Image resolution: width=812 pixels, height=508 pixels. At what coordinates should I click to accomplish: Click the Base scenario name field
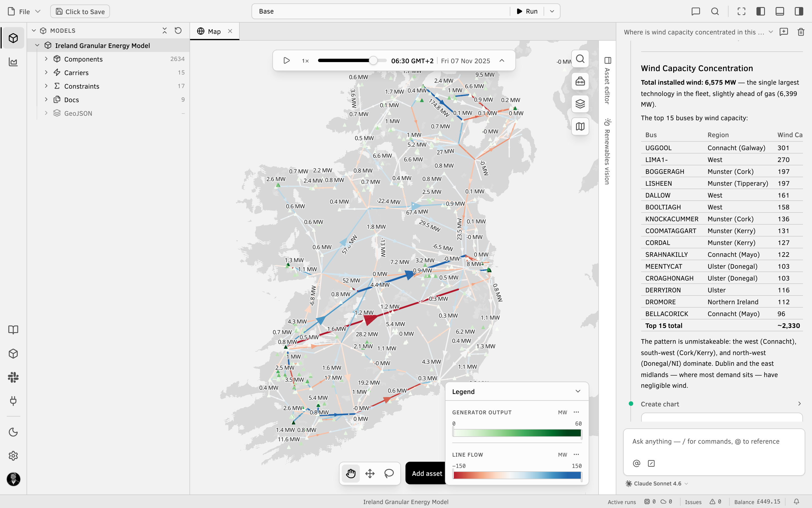tap(381, 11)
